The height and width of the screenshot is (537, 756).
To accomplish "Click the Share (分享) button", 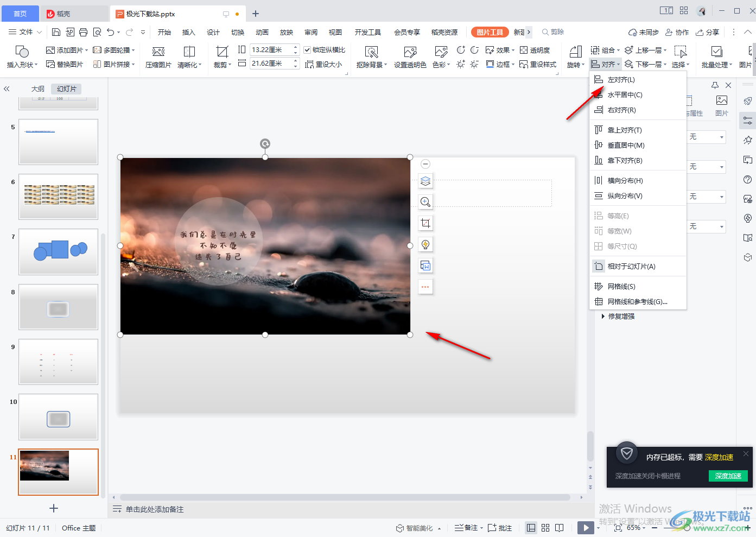I will (x=708, y=32).
